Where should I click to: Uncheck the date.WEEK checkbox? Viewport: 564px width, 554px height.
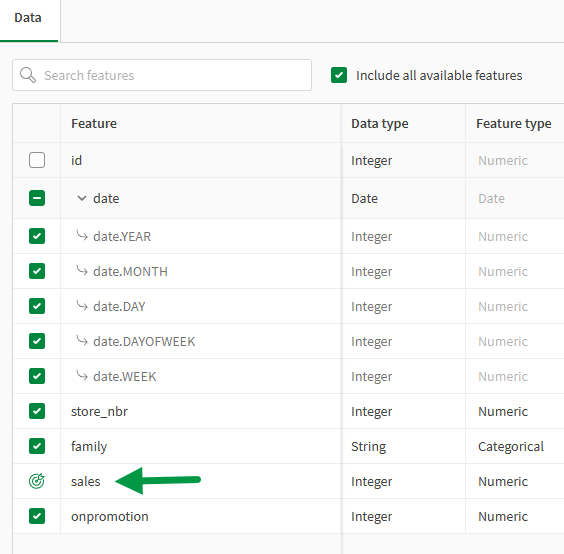pos(37,376)
